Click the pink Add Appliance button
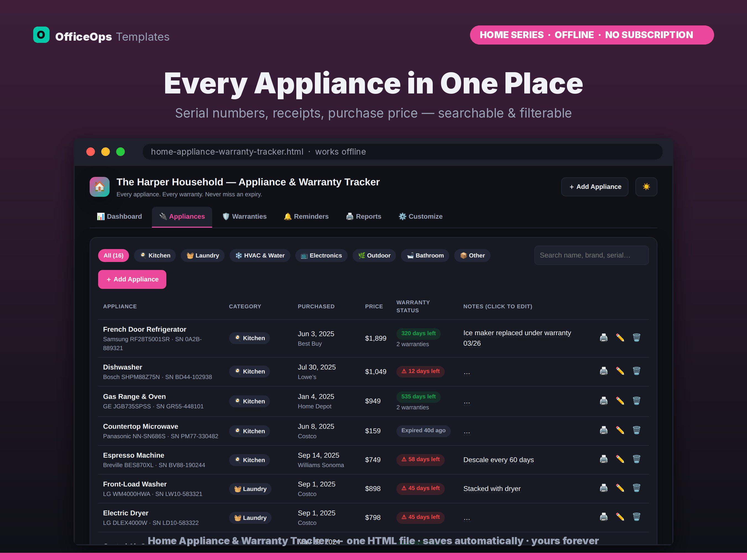 (132, 280)
